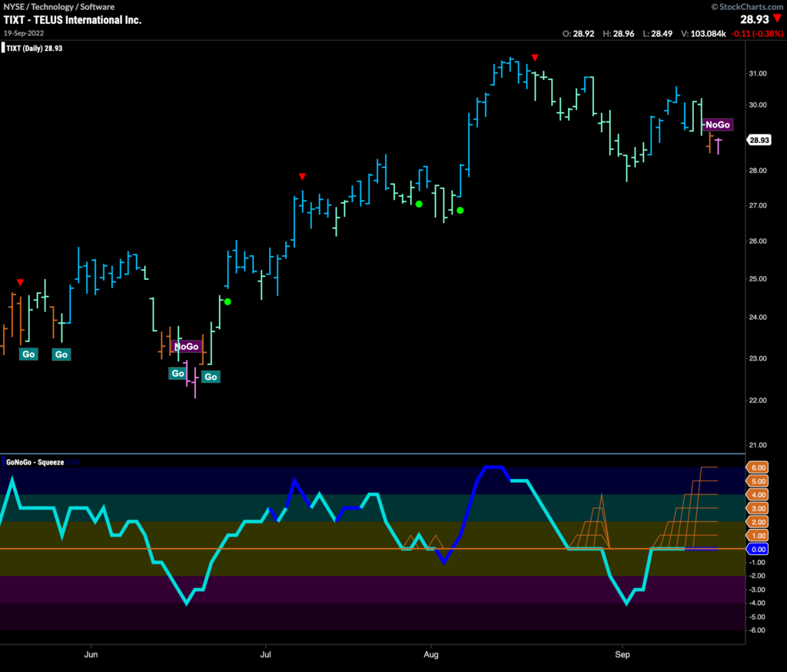This screenshot has width=787, height=672.
Task: Click the blue 0.00 oscillator value tag
Action: pos(759,549)
